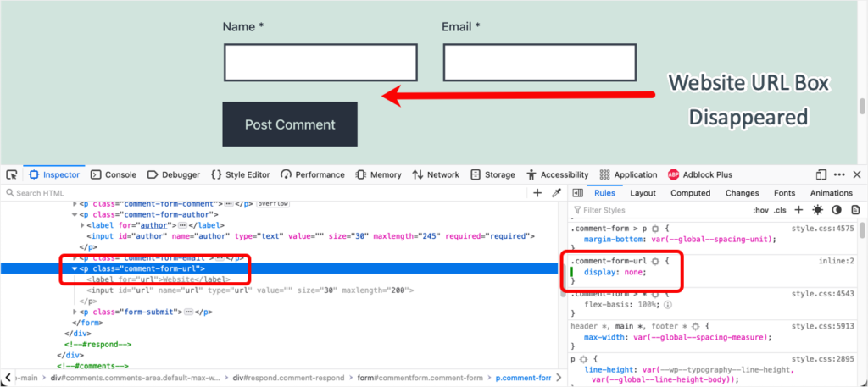Select the Changes sidebar tab
Image resolution: width=868 pixels, height=387 pixels.
pyautogui.click(x=742, y=193)
